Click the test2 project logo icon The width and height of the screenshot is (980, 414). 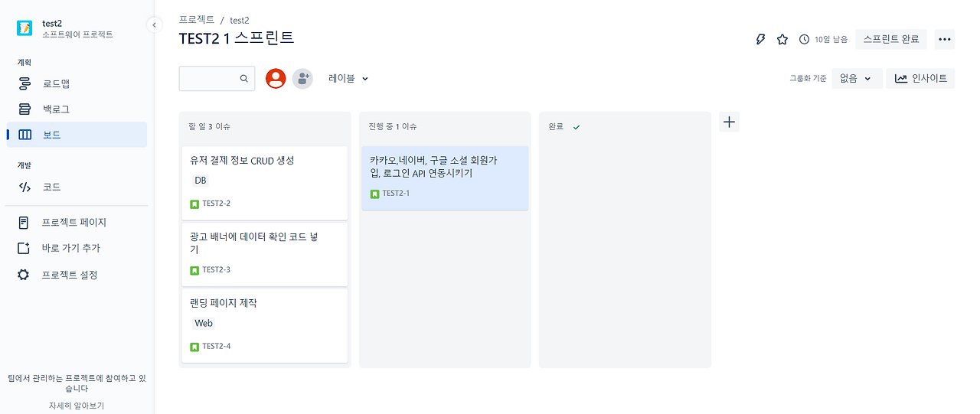coord(25,28)
